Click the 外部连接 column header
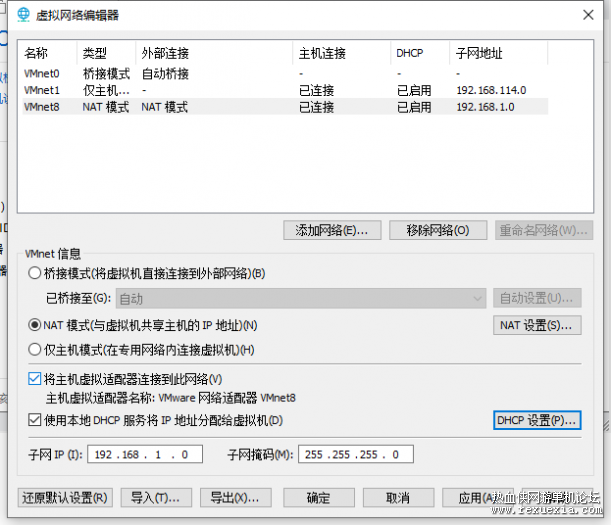This screenshot has height=525, width=611. point(214,53)
